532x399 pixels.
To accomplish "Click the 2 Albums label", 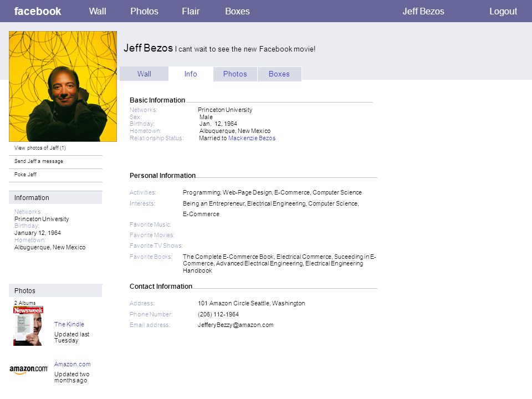I will pyautogui.click(x=25, y=303).
